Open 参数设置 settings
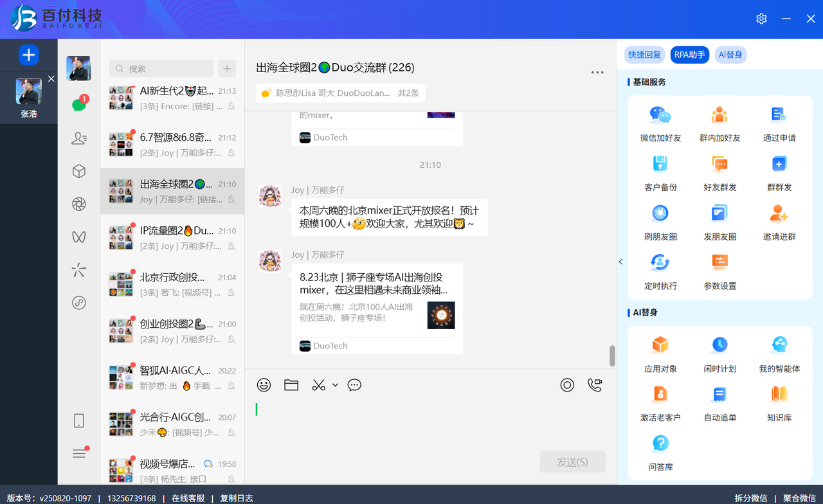Viewport: 823px width, 504px height. click(x=719, y=271)
